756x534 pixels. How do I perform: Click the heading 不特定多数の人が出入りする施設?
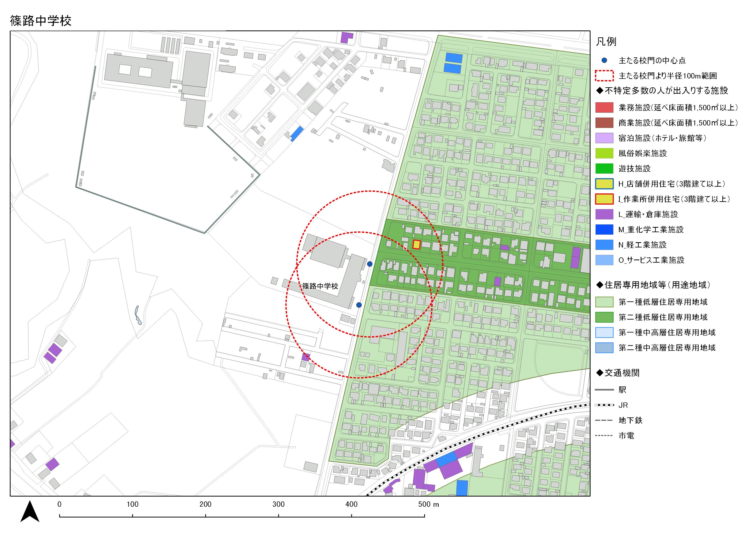click(x=662, y=91)
